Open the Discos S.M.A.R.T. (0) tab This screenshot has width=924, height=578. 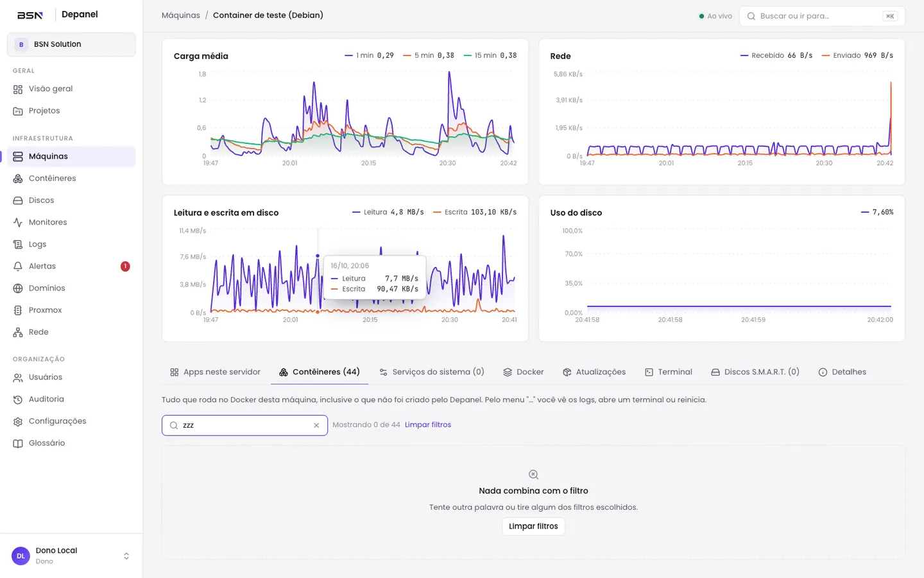755,372
